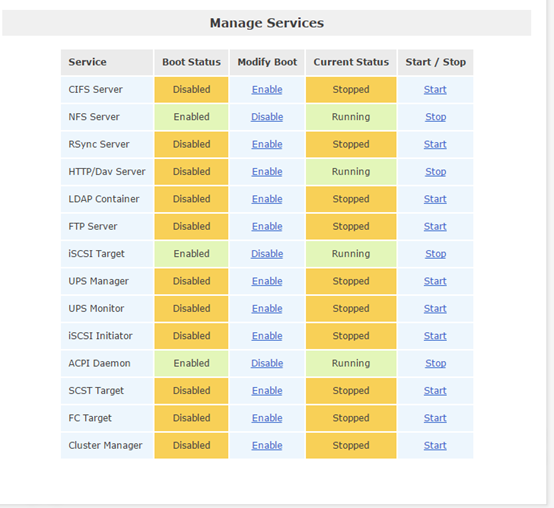Start the CIFS Server service
Viewport: 554px width, 508px height.
pyautogui.click(x=435, y=90)
